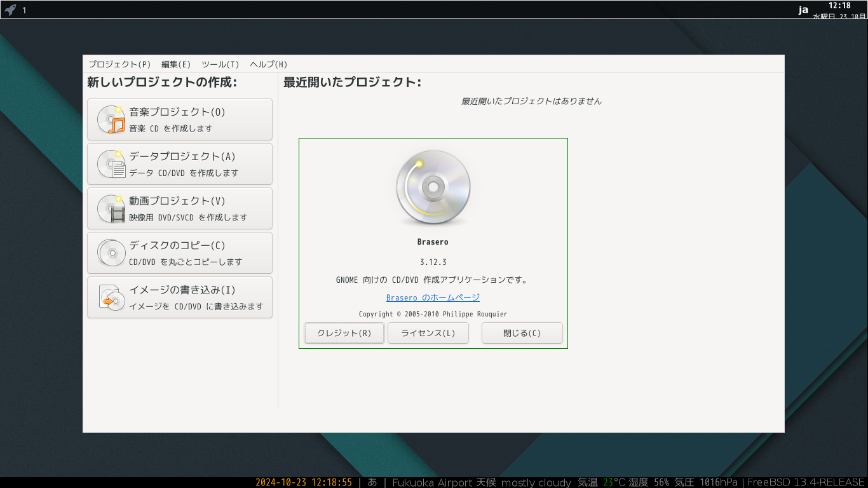
Task: Click the "湿度 56%" humidity reading
Action: [649, 482]
